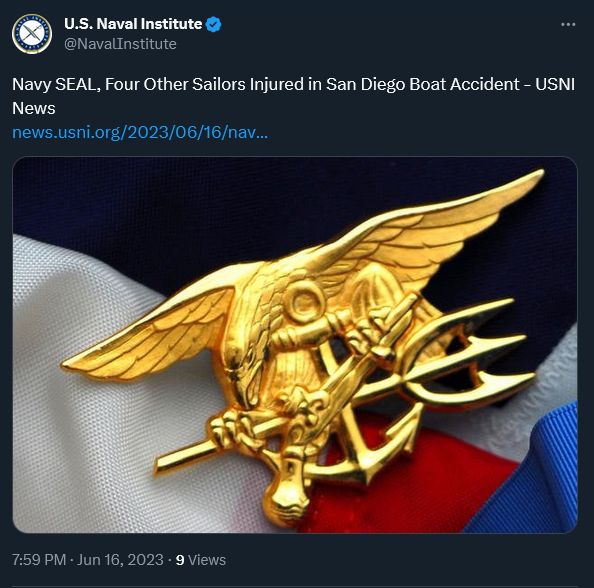Open the three-dot more options menu

pyautogui.click(x=568, y=24)
